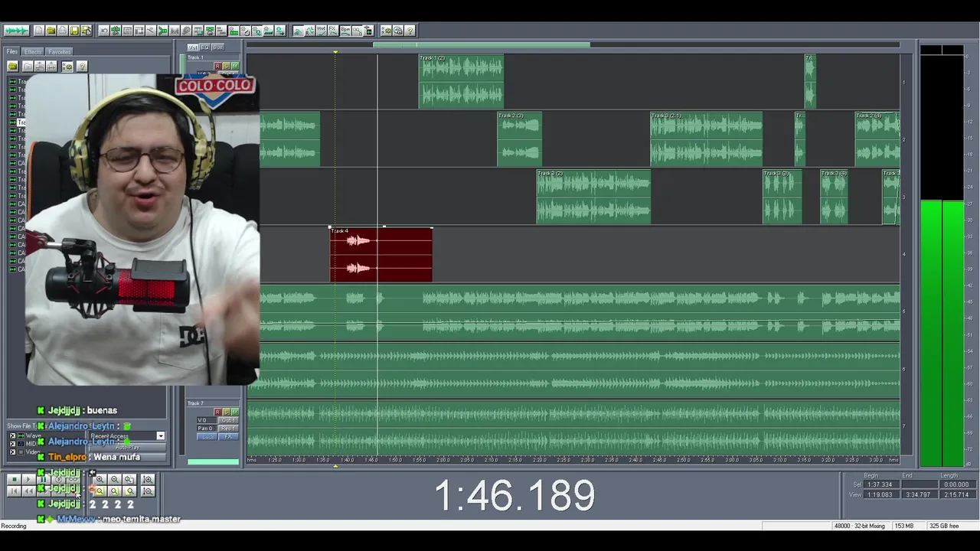Image resolution: width=980 pixels, height=551 pixels.
Task: Switch to the Favorites tab
Action: click(59, 52)
